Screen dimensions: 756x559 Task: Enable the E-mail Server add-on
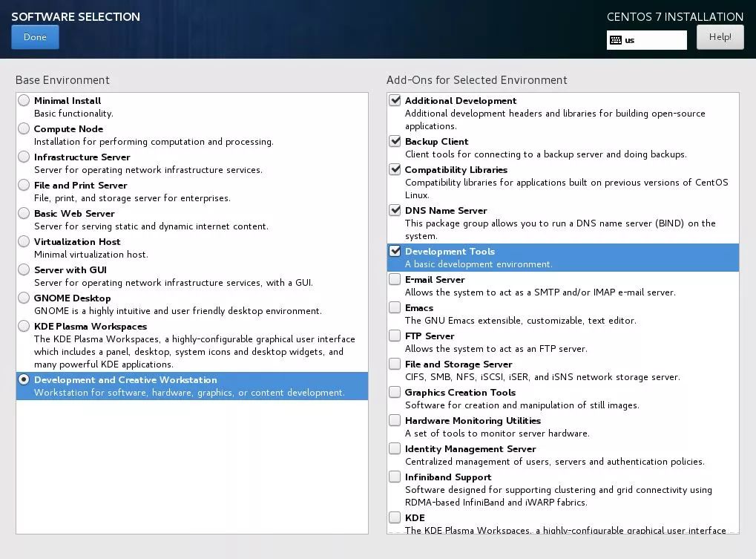pyautogui.click(x=395, y=280)
